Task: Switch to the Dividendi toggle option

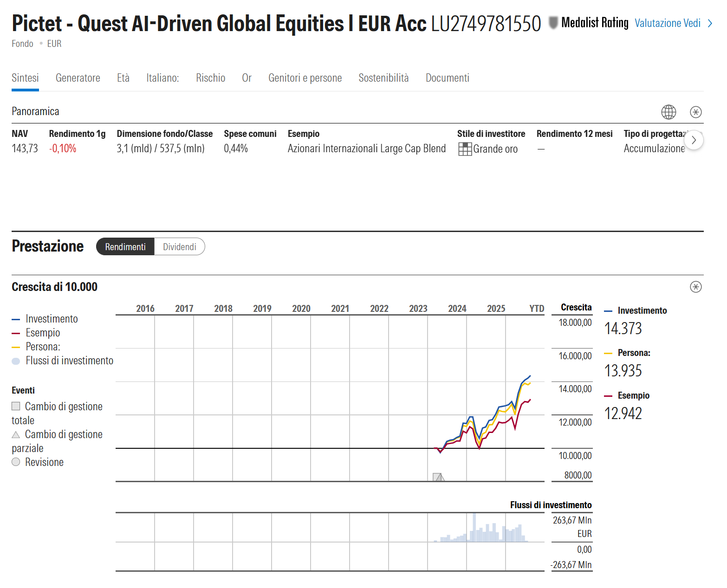Action: point(180,247)
